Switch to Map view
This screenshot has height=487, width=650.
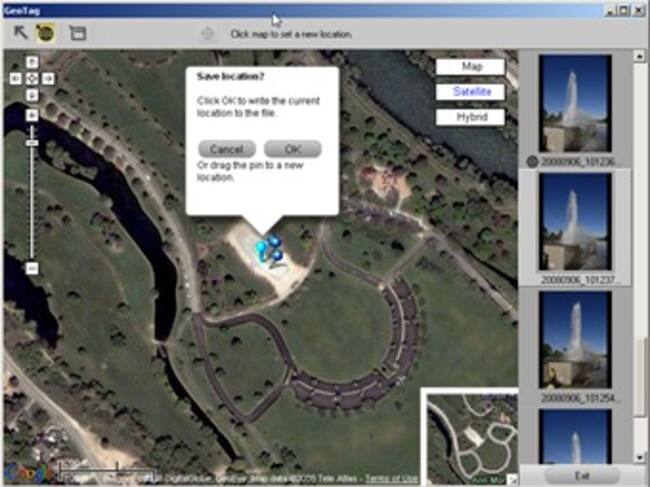click(x=470, y=66)
